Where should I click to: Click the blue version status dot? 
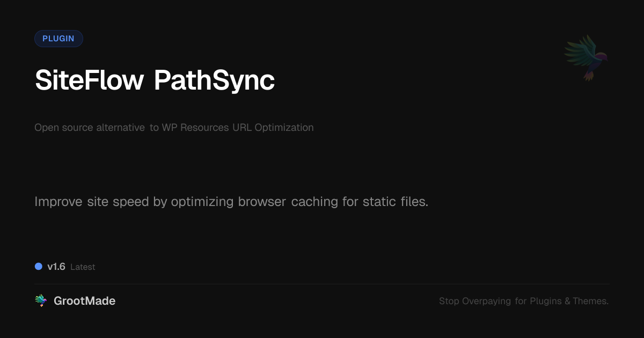point(39,267)
